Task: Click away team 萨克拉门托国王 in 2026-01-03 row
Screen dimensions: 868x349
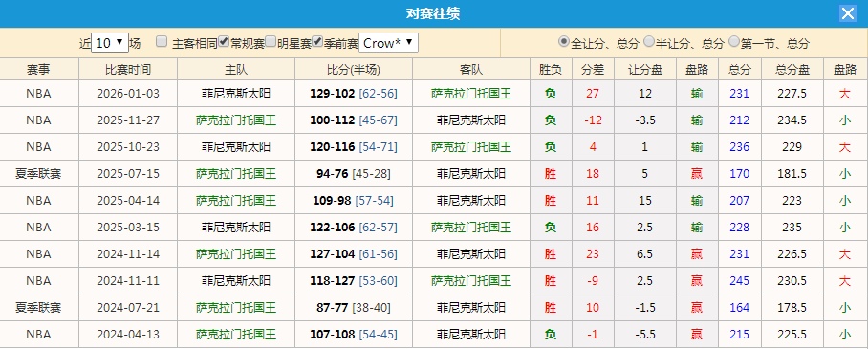Action: click(471, 94)
